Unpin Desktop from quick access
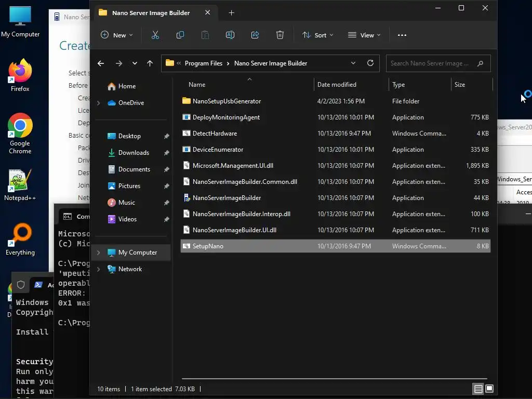 [167, 136]
